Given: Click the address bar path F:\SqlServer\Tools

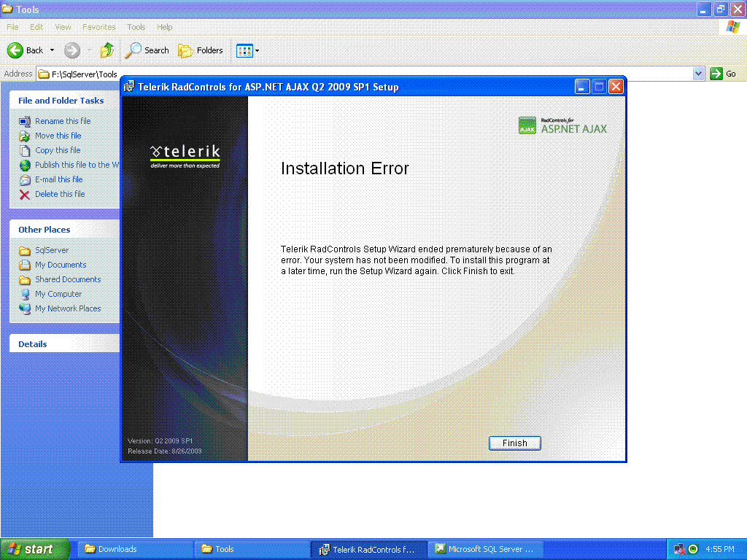Looking at the screenshot, I should point(85,74).
